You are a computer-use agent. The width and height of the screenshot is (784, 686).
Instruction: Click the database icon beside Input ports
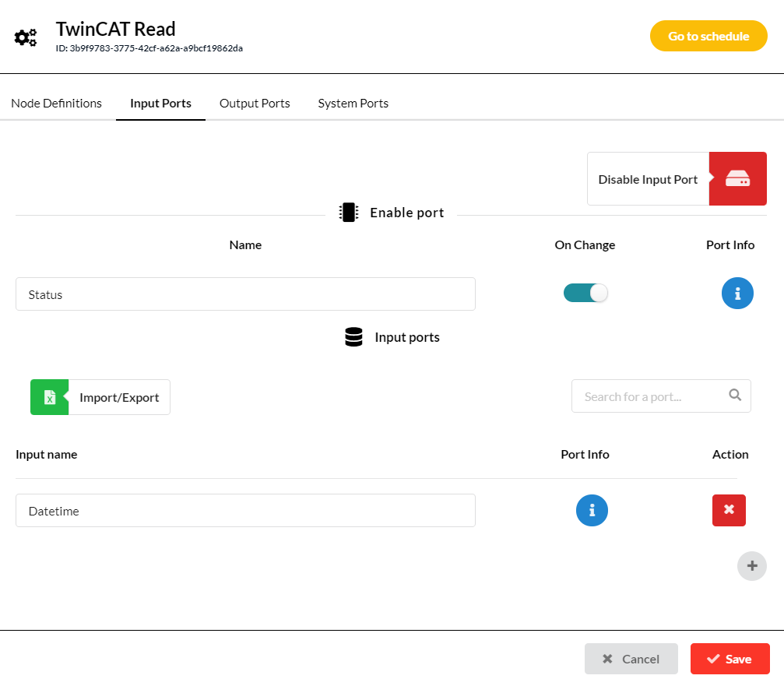(x=353, y=337)
